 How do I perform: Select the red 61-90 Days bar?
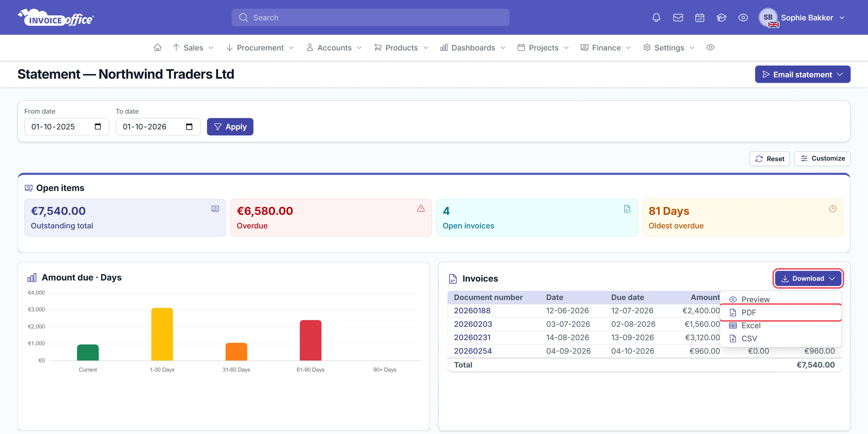310,340
